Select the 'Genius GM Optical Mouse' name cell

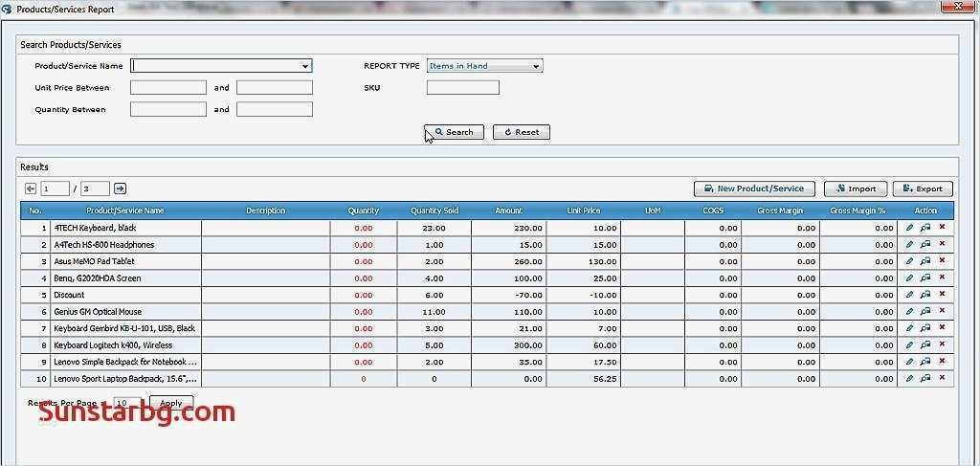(125, 312)
